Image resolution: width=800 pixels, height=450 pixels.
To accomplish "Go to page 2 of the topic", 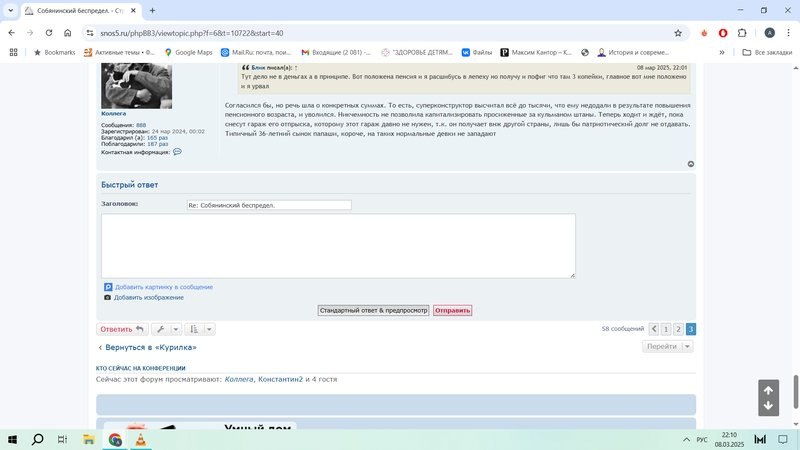I will tap(678, 329).
